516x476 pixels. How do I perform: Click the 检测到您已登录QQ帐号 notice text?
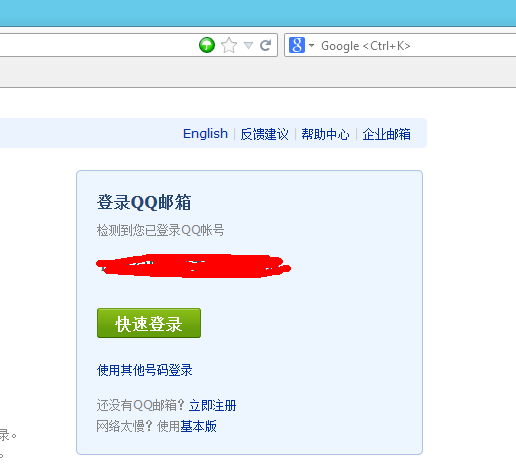tap(160, 230)
